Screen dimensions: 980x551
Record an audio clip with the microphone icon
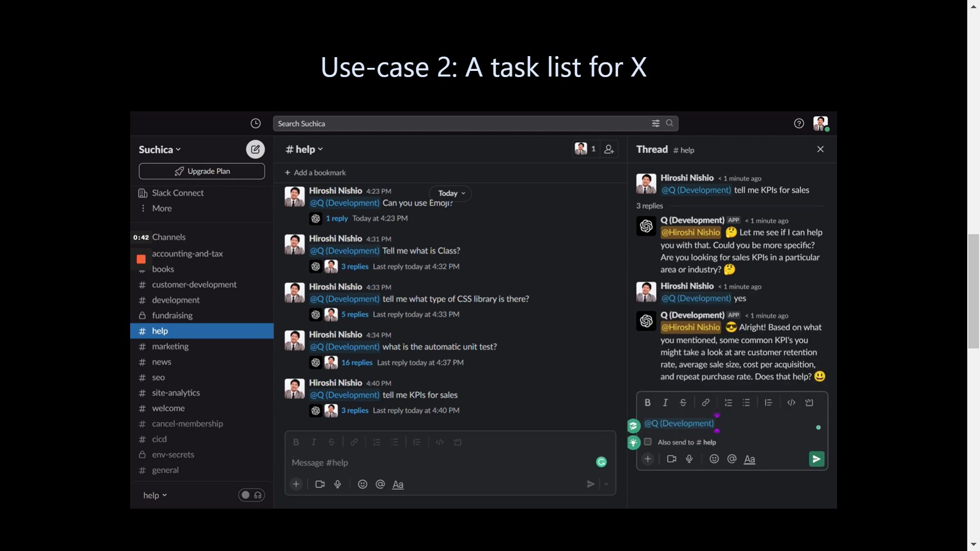[x=337, y=484]
